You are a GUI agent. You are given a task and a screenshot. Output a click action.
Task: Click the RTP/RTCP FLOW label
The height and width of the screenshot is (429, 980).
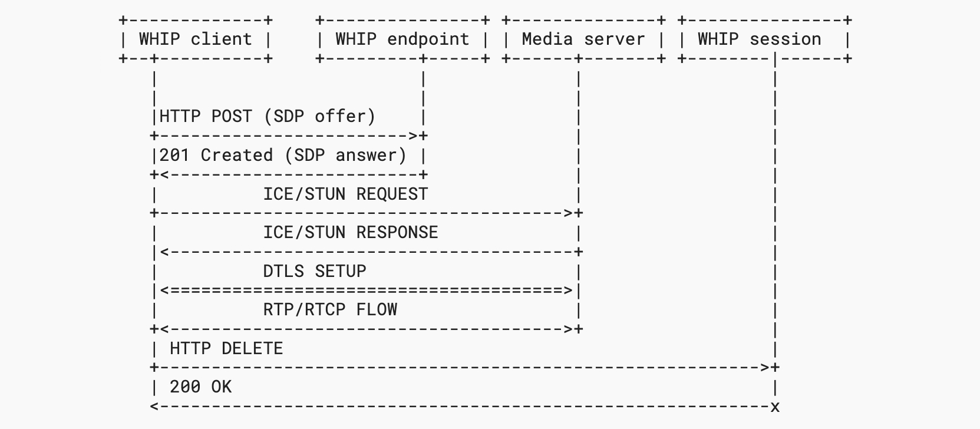(x=329, y=310)
